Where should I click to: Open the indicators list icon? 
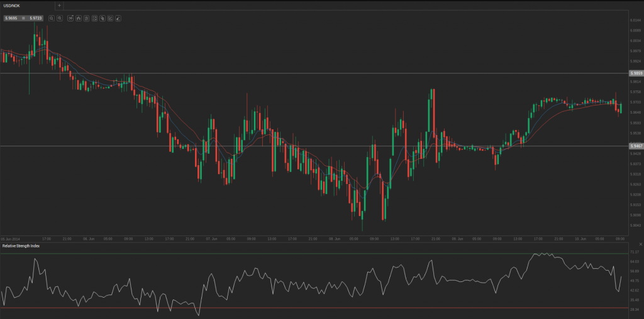86,18
